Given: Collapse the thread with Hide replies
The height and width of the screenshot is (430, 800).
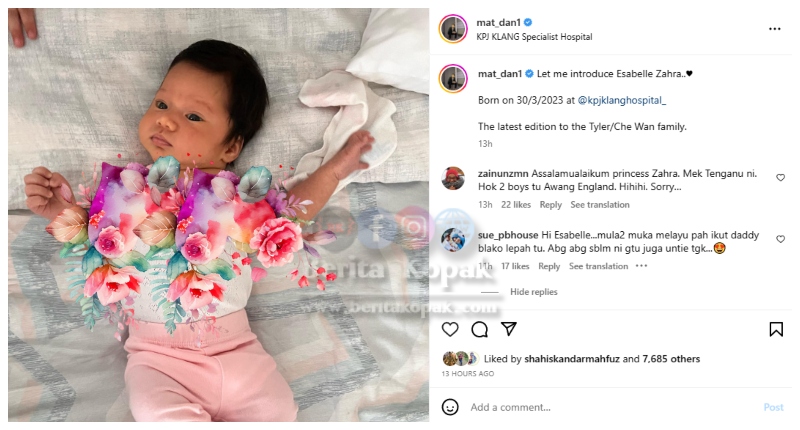Looking at the screenshot, I should coord(534,292).
